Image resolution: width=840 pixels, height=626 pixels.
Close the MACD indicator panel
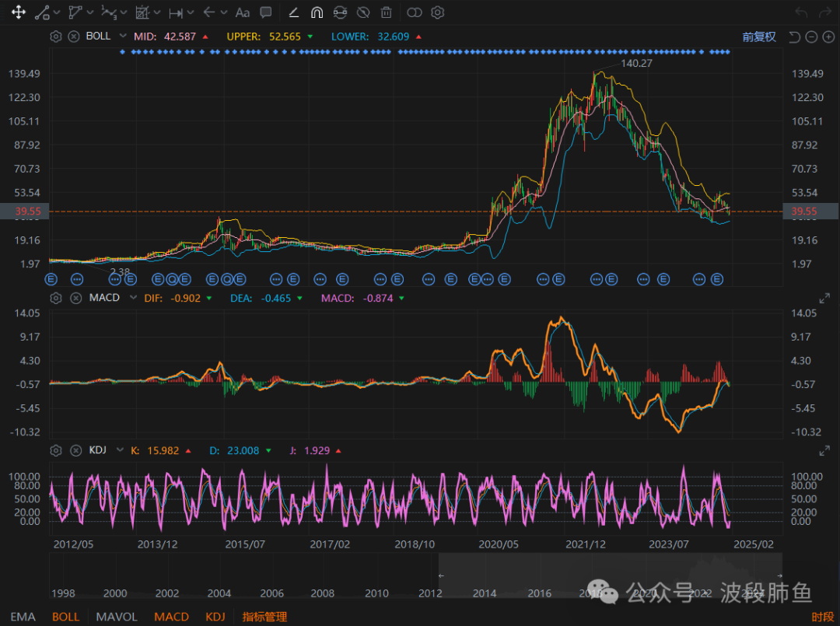pyautogui.click(x=76, y=298)
